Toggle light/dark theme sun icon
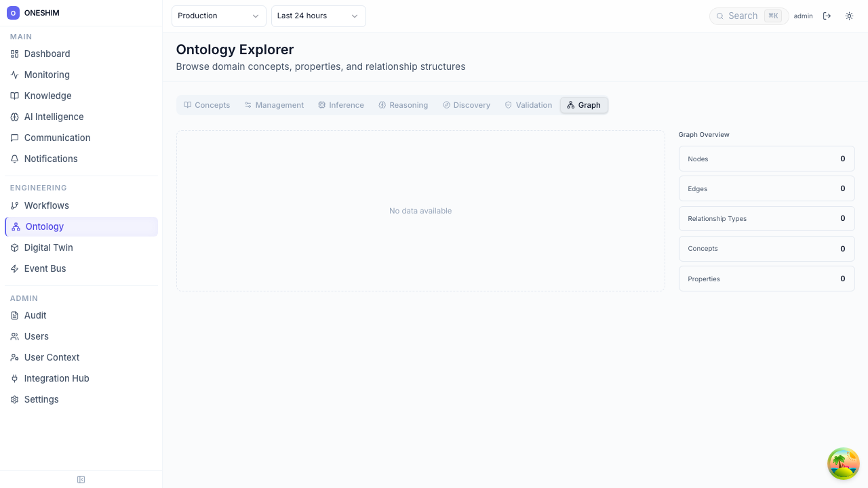The height and width of the screenshot is (488, 868). click(x=849, y=16)
